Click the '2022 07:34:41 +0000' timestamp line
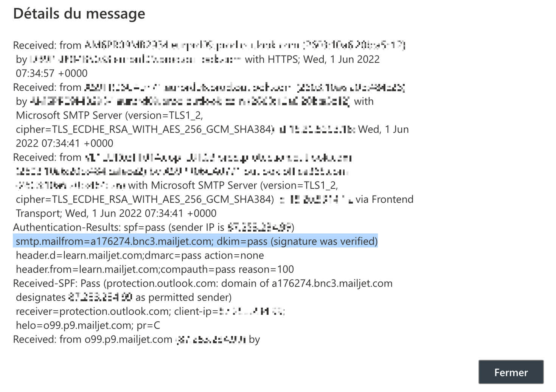Image resolution: width=556 pixels, height=392 pixels. (x=64, y=143)
